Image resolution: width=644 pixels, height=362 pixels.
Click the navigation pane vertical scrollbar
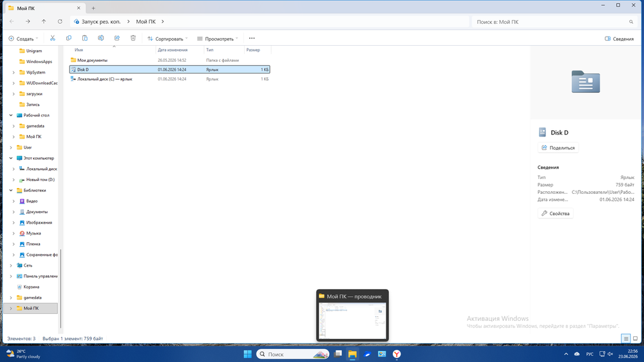coord(61,289)
